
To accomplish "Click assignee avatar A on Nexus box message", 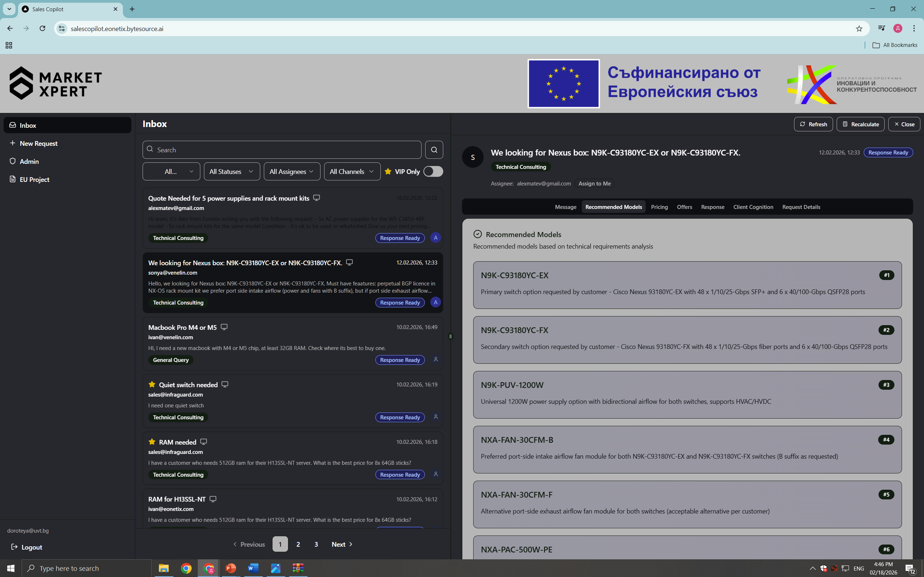I will (x=436, y=302).
